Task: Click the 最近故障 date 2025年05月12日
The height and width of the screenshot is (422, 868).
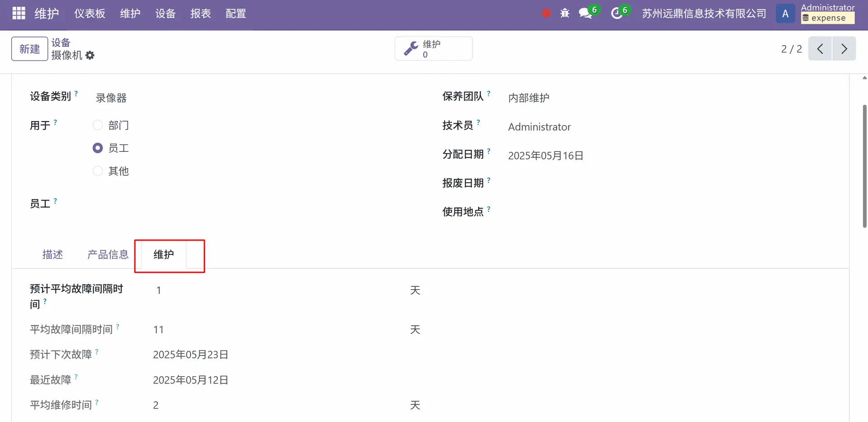Action: point(190,380)
